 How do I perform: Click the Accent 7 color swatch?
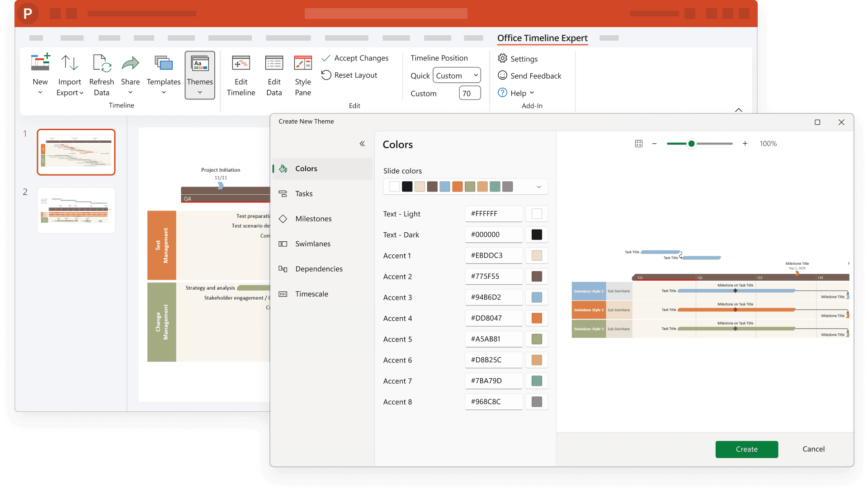(537, 381)
